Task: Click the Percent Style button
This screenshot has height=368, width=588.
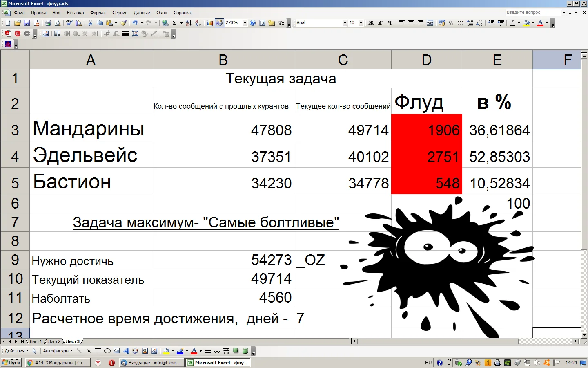Action: [x=451, y=23]
